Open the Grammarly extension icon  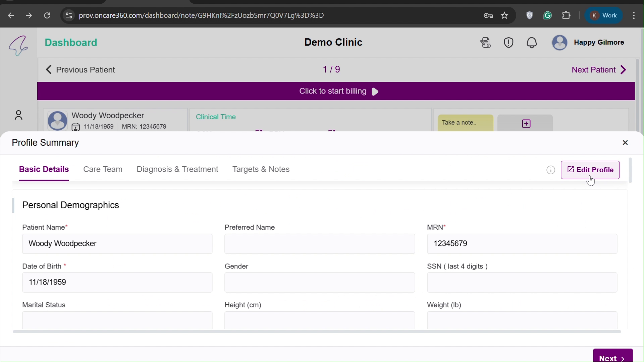click(x=548, y=15)
